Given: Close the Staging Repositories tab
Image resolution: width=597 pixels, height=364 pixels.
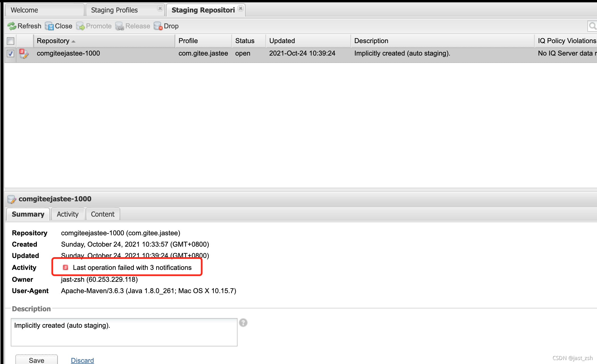Looking at the screenshot, I should pyautogui.click(x=241, y=8).
